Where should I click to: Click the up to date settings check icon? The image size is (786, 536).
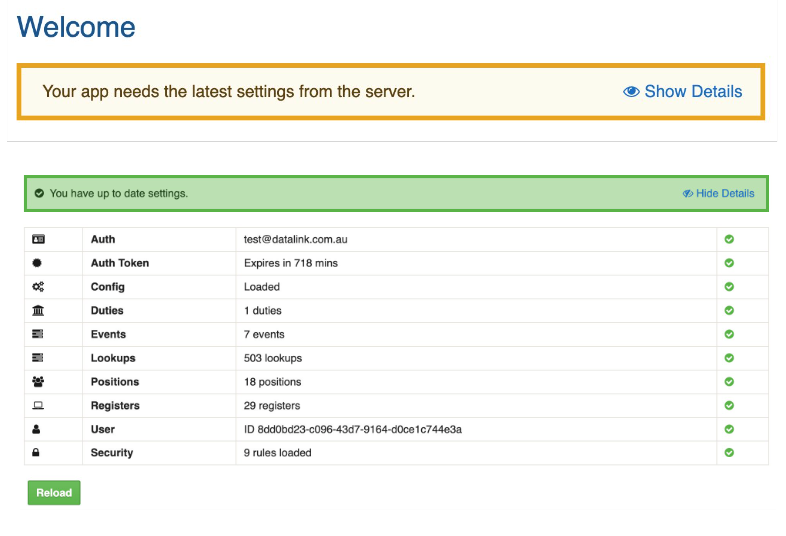coord(39,193)
